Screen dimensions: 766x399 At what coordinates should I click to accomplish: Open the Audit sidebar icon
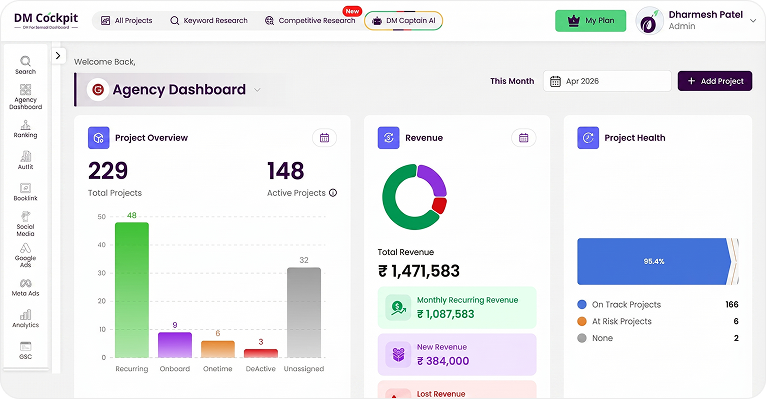coord(25,156)
